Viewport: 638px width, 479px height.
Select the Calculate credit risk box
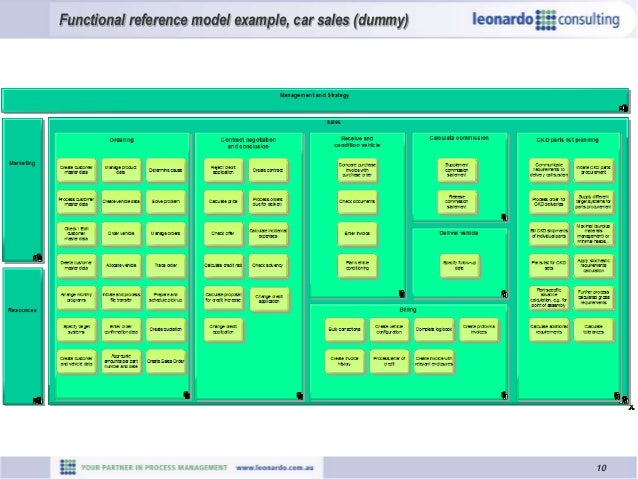pyautogui.click(x=223, y=265)
